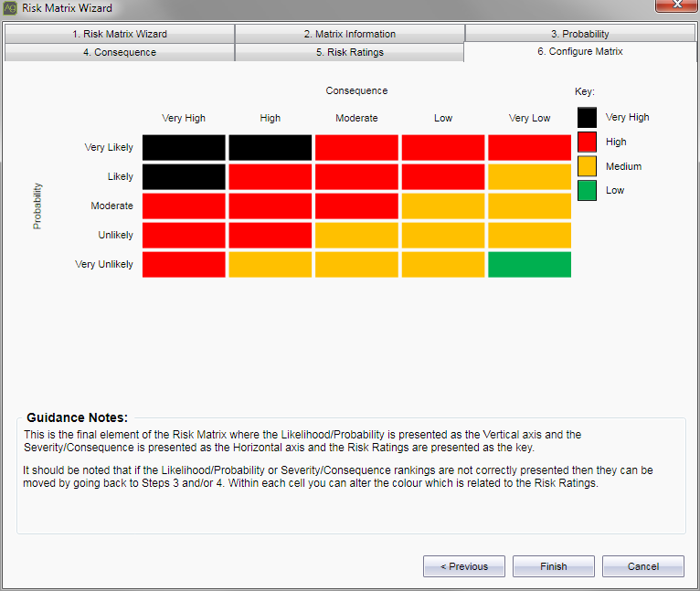
Task: Click red cell Moderate probability / High
Action: (270, 206)
